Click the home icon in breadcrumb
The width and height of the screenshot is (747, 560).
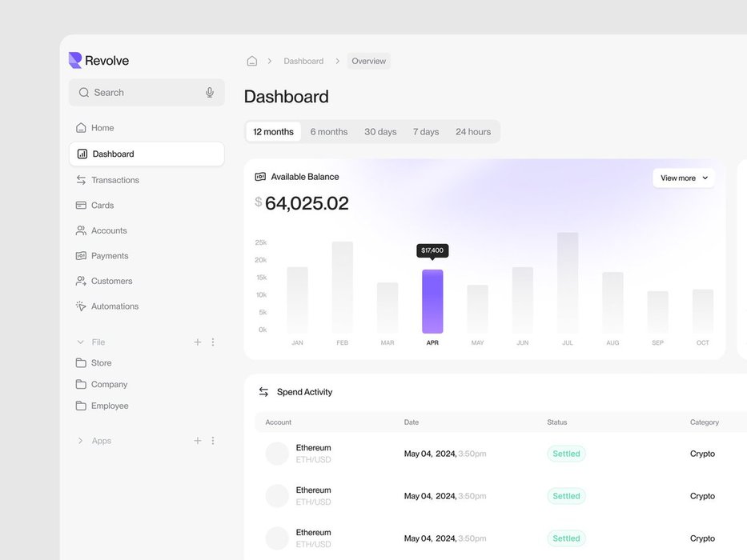(x=251, y=61)
